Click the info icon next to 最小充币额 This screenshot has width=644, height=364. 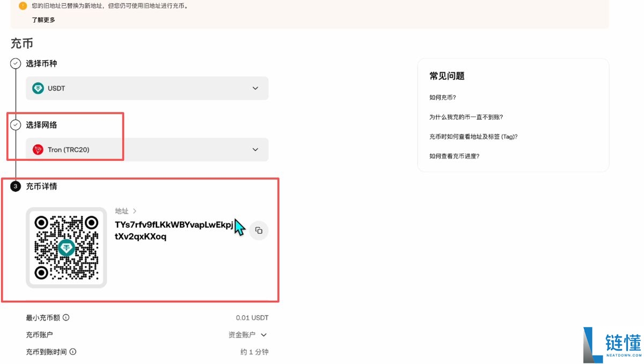pyautogui.click(x=67, y=317)
